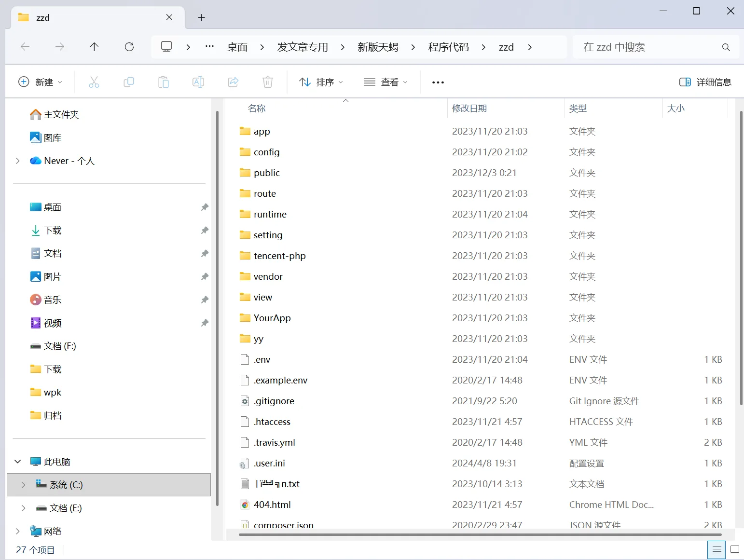Image resolution: width=744 pixels, height=560 pixels.
Task: Click the search magnifier icon
Action: [x=726, y=47]
